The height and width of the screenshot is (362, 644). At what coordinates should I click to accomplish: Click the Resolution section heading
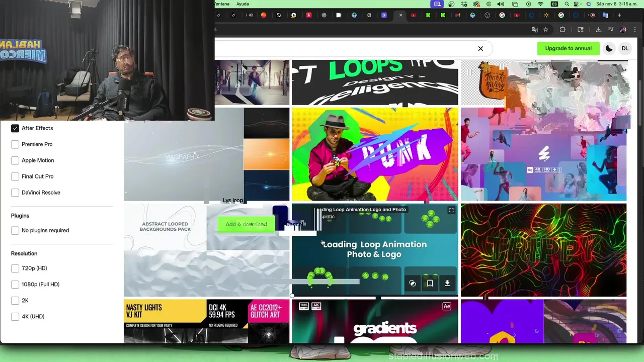tap(24, 253)
